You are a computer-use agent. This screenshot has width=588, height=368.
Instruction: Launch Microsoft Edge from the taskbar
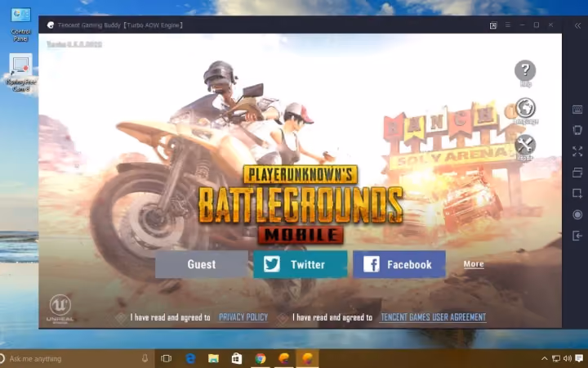[190, 359]
